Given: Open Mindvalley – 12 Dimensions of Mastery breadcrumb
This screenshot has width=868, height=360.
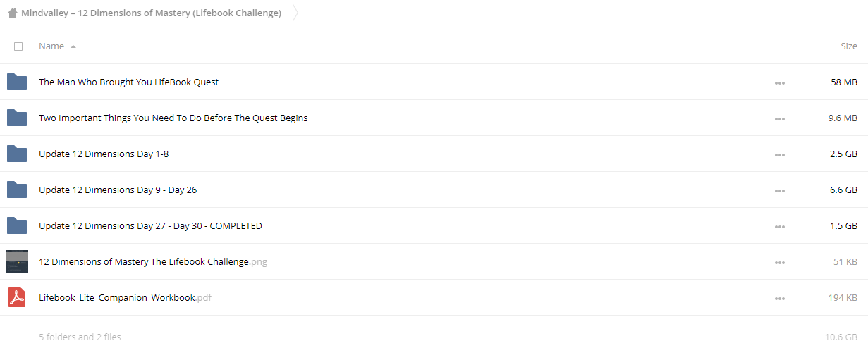Looking at the screenshot, I should (151, 13).
